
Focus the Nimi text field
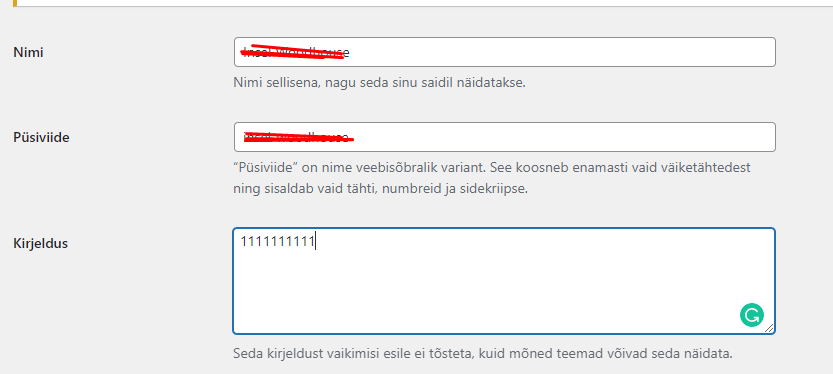(505, 52)
